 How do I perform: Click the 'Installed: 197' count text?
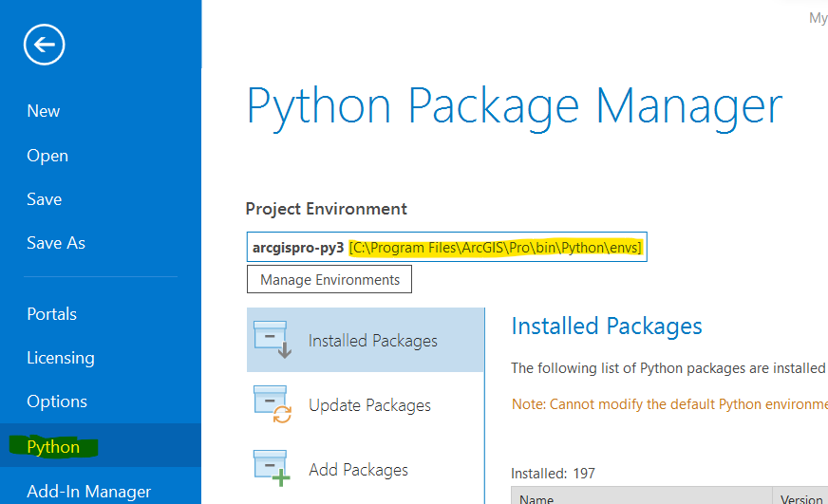click(553, 473)
